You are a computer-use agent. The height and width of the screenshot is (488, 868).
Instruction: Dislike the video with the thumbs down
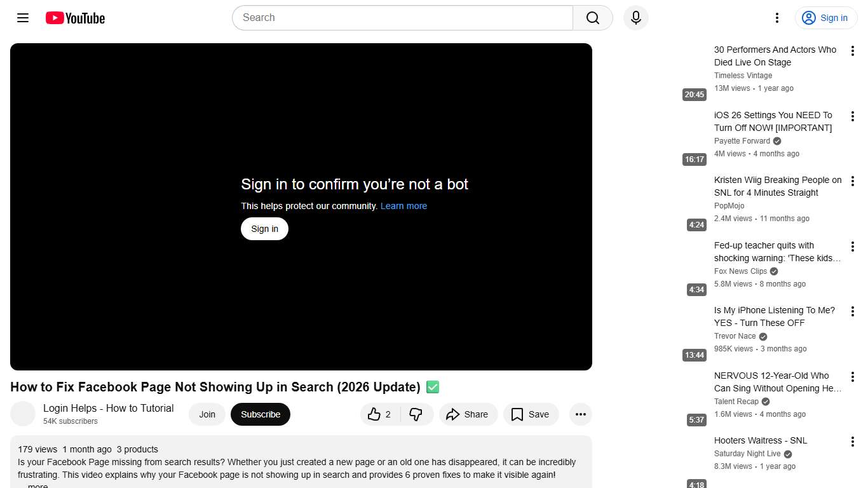click(417, 414)
